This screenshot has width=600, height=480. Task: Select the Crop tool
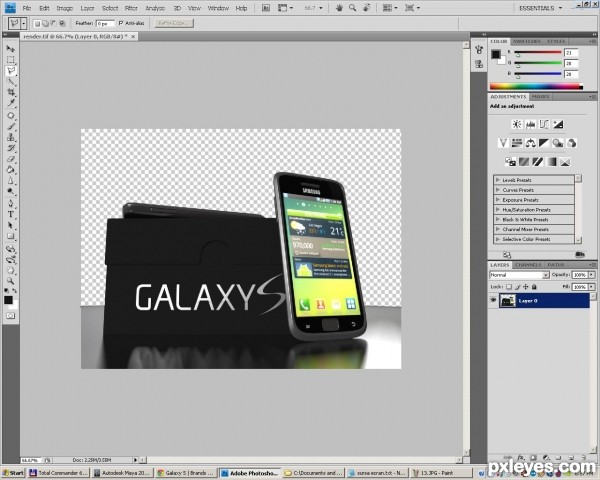[x=10, y=92]
